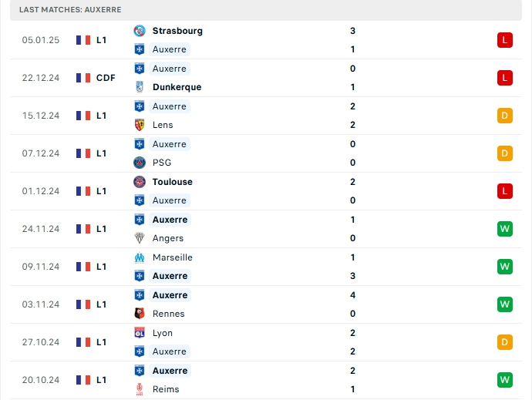Click the Reims club crest icon
The image size is (532, 400).
coord(140,389)
